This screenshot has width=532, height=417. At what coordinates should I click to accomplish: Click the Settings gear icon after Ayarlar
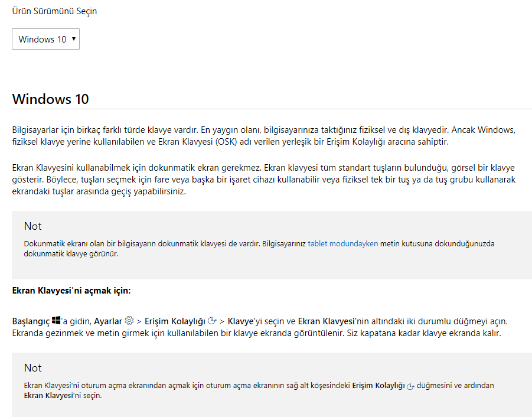[129, 320]
